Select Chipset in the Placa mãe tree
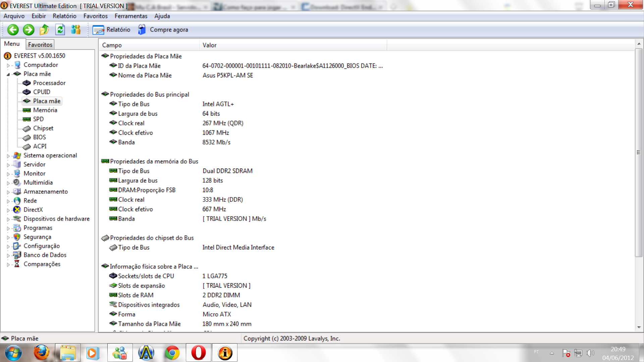The height and width of the screenshot is (362, 644). coord(43,128)
